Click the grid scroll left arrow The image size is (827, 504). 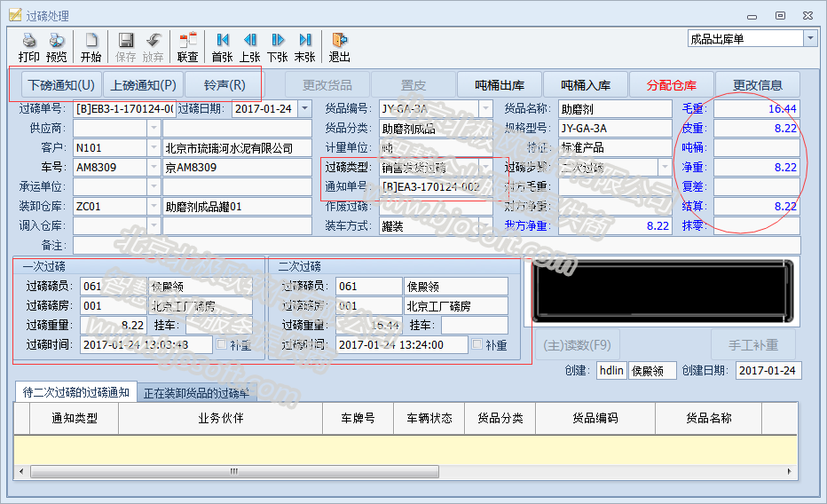click(x=21, y=471)
